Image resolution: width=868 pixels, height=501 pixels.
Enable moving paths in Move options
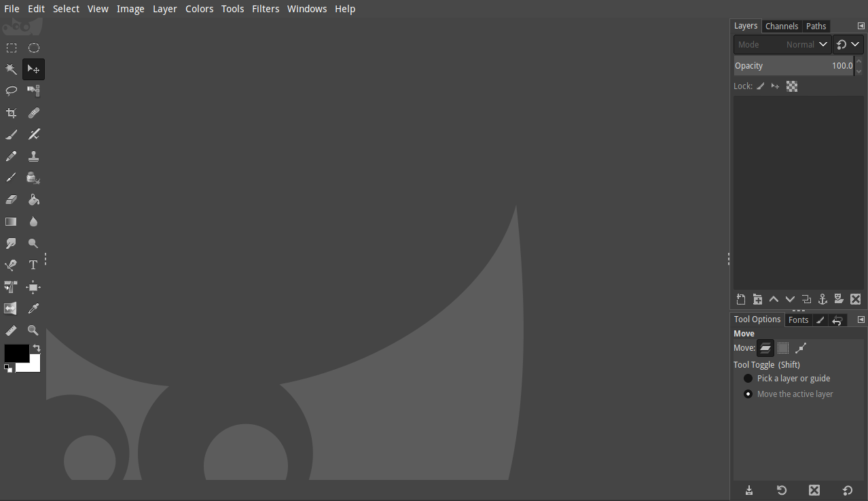click(x=801, y=347)
